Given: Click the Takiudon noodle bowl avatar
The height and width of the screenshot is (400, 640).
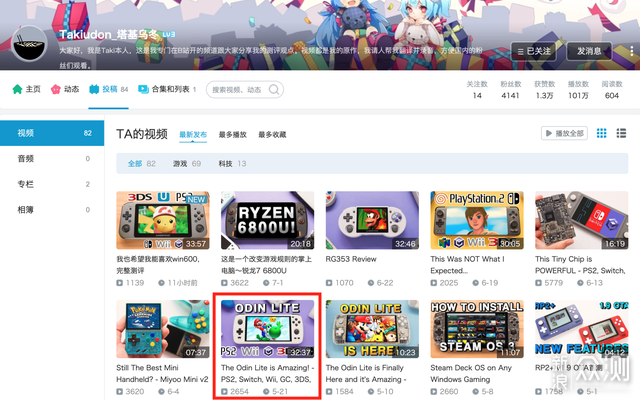Looking at the screenshot, I should (x=29, y=44).
